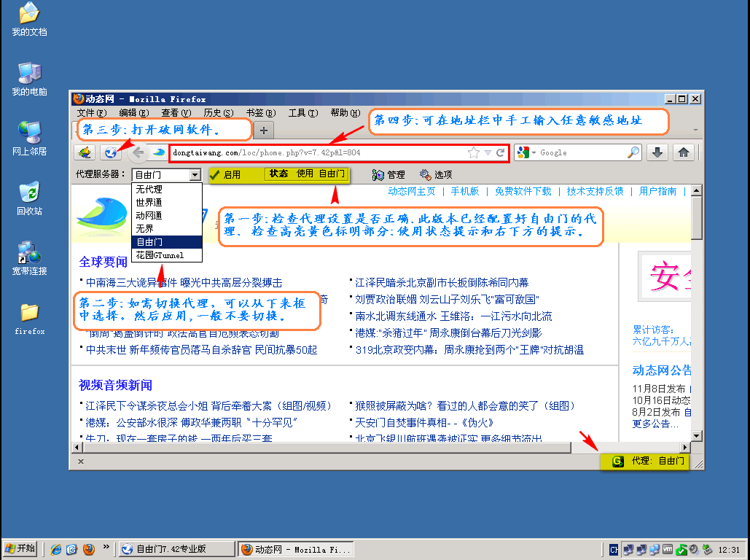Open the address bar history dropdown arrow
Viewport: 750px width, 560px height.
(x=488, y=152)
